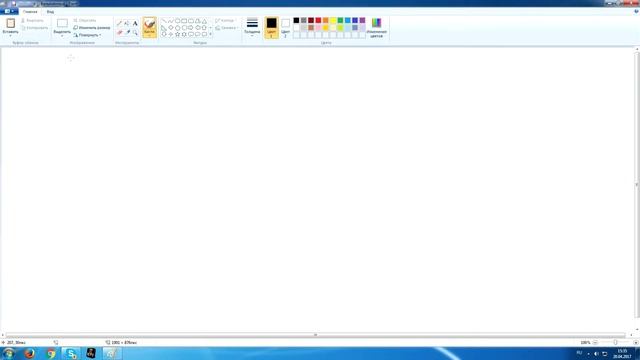
Task: Open the shape Outline (Контур) dropdown
Action: click(225, 20)
